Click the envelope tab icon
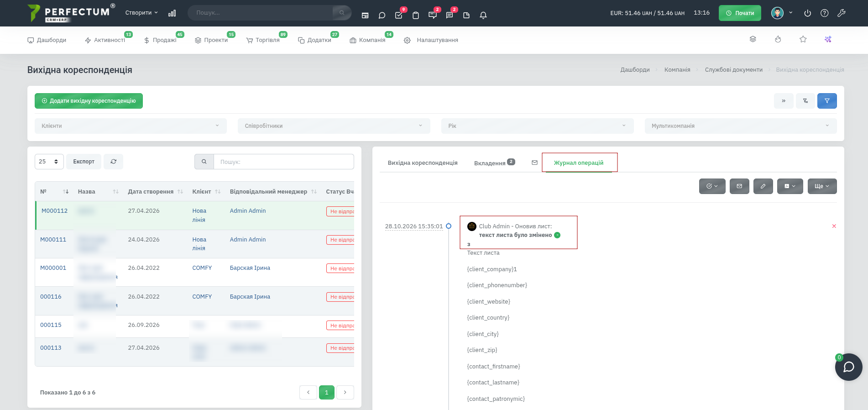The width and height of the screenshot is (868, 410). pos(534,163)
